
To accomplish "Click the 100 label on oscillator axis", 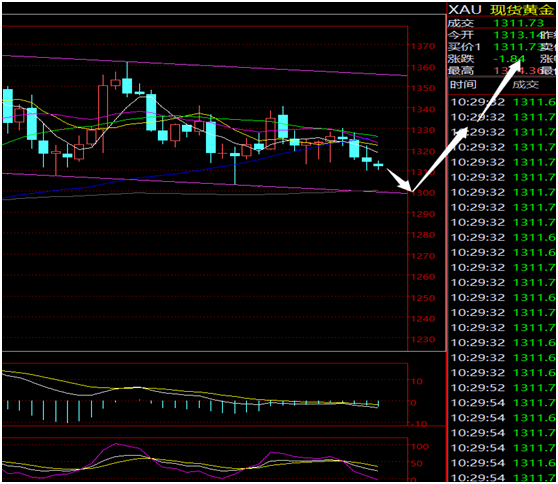I will (420, 447).
